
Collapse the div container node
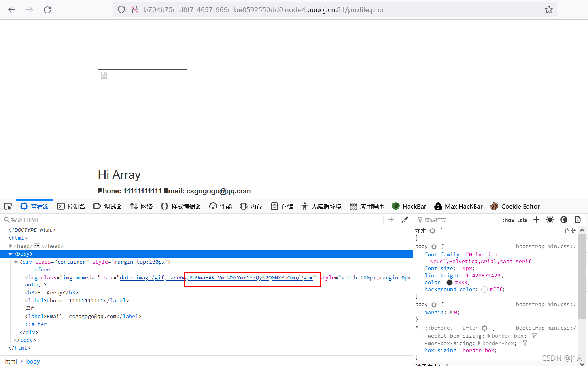click(x=16, y=262)
